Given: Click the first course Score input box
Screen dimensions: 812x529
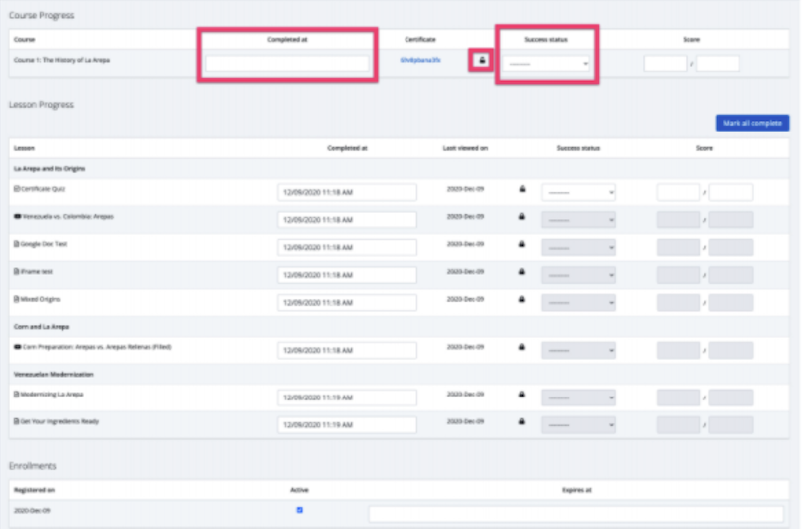Looking at the screenshot, I should point(665,64).
